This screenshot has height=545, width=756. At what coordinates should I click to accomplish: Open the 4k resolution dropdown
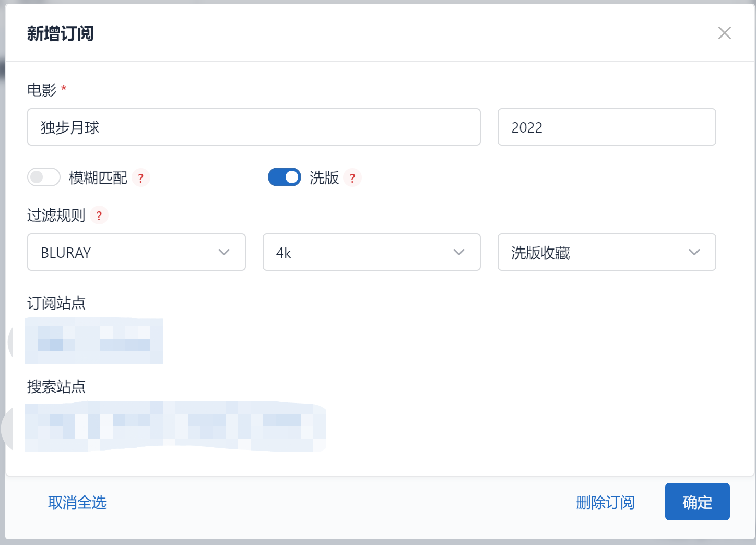[x=372, y=252]
